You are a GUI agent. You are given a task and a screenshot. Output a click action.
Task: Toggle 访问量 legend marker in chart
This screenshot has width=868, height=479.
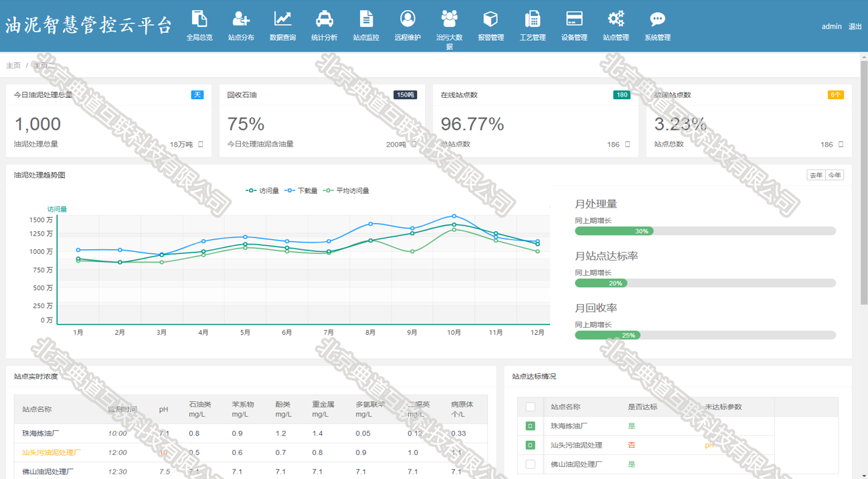251,191
